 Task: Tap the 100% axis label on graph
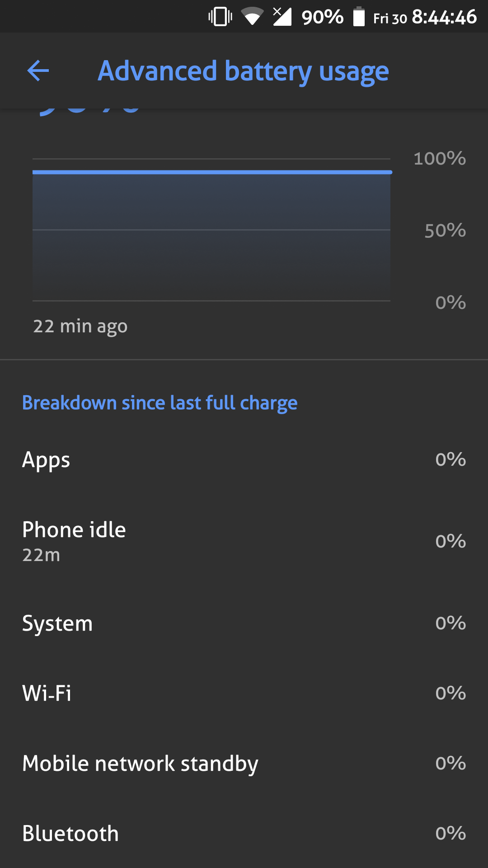[439, 159]
